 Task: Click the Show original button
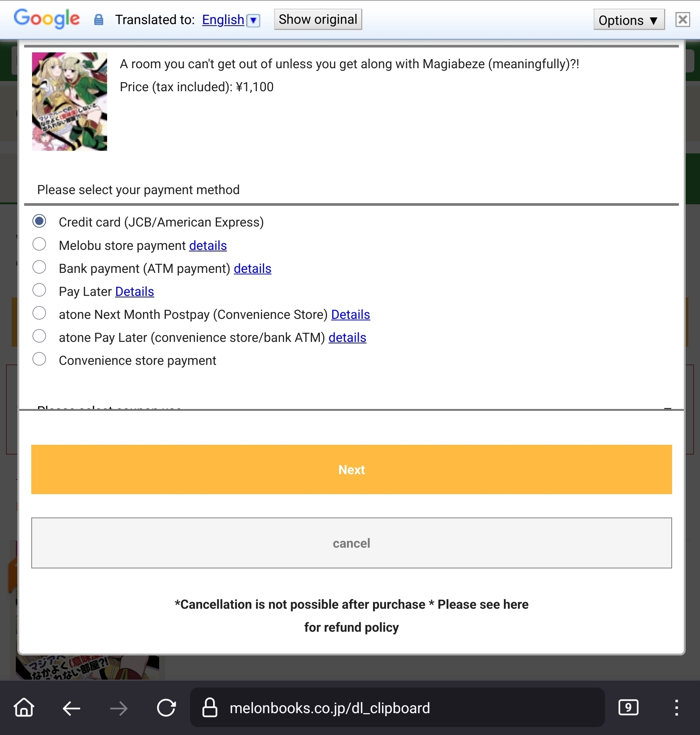318,19
